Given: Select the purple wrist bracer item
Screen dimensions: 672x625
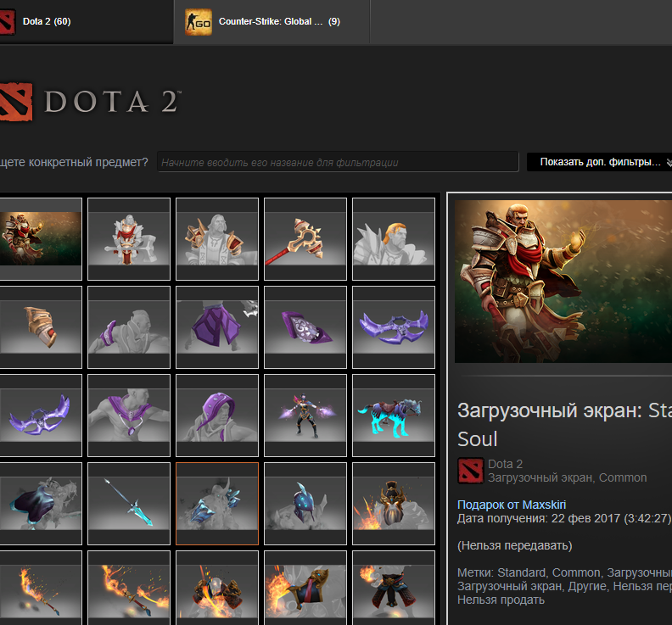Looking at the screenshot, I should coord(129,327).
